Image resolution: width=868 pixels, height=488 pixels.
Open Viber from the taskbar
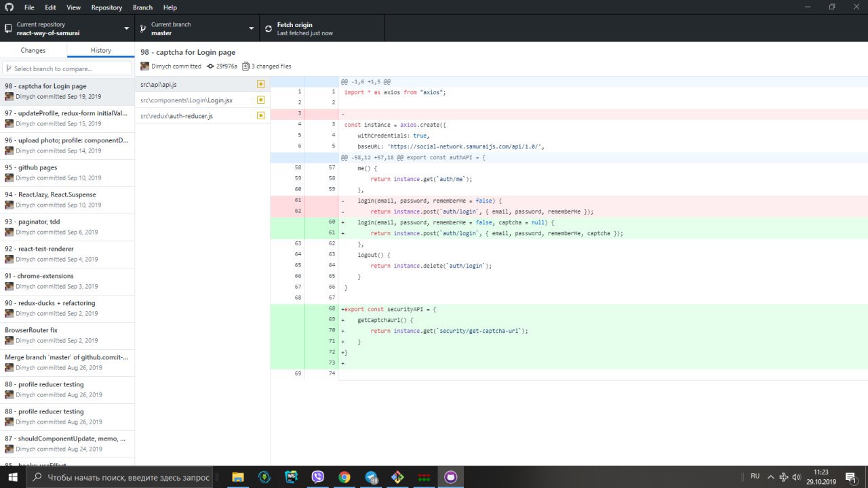(x=317, y=477)
